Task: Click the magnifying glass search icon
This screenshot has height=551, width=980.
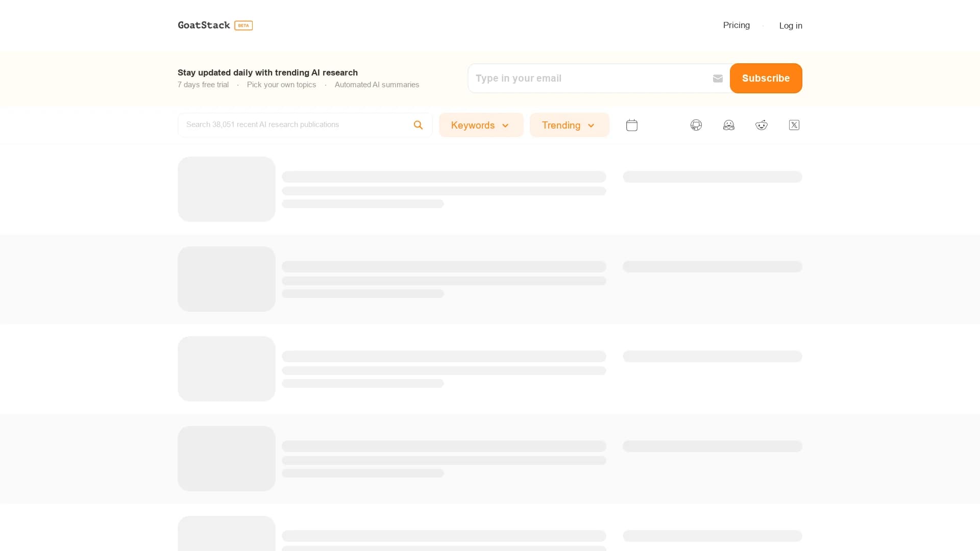Action: pos(418,125)
